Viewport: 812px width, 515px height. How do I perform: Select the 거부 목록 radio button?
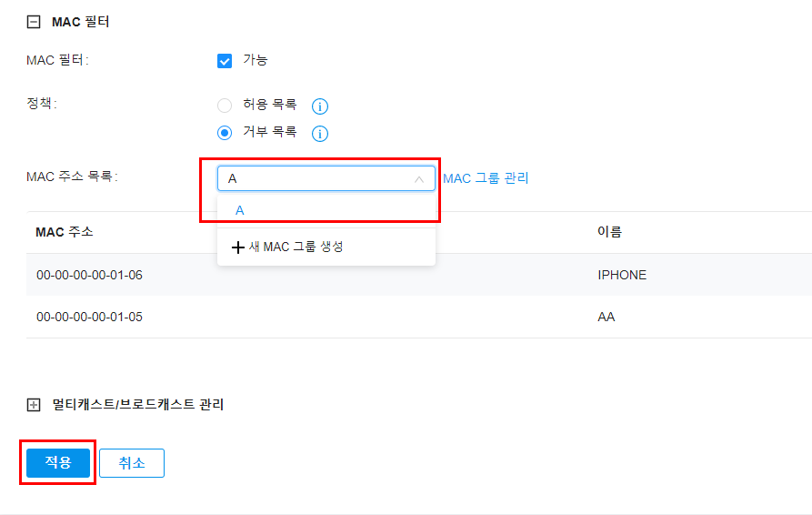(x=225, y=133)
